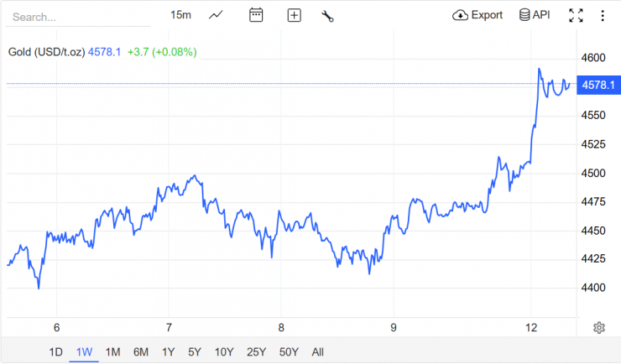Click the add comparison plus icon

click(x=294, y=15)
